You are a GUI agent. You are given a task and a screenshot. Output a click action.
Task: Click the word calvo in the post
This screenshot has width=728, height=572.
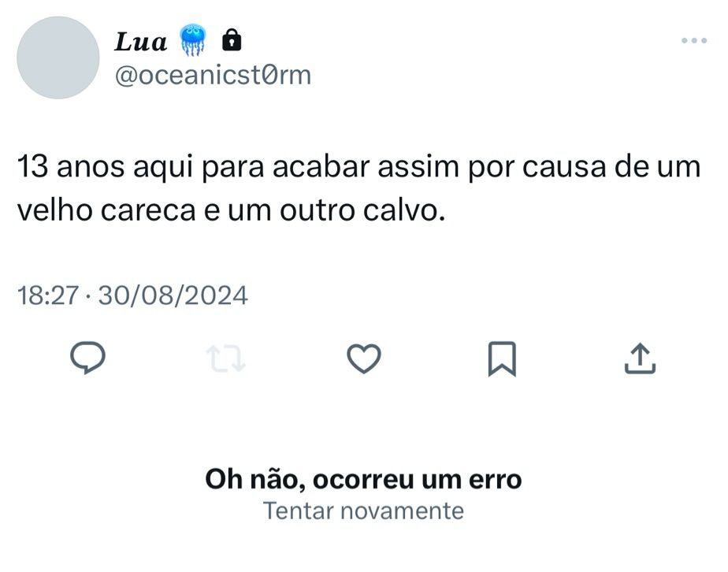407,211
